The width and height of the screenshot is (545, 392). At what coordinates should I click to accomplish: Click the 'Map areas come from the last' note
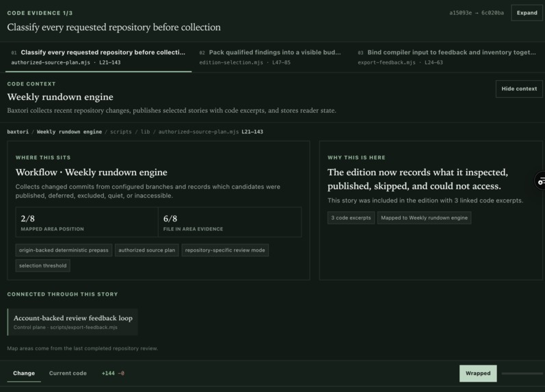(82, 348)
